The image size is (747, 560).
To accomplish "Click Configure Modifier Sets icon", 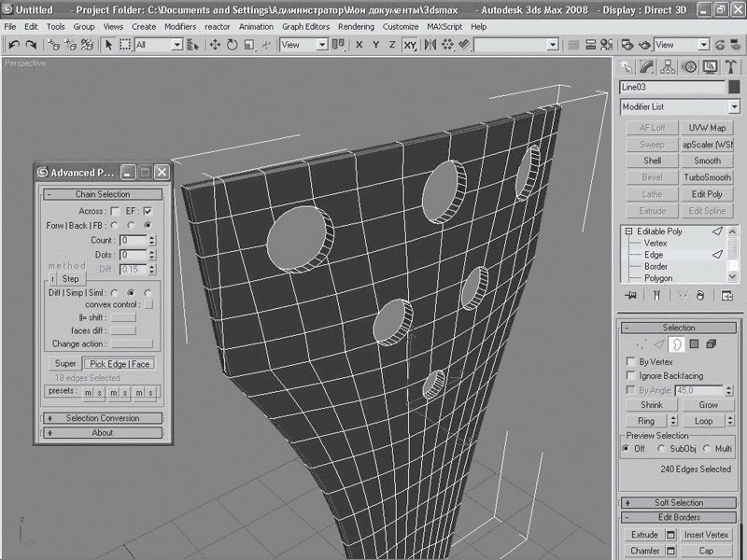I will point(727,296).
